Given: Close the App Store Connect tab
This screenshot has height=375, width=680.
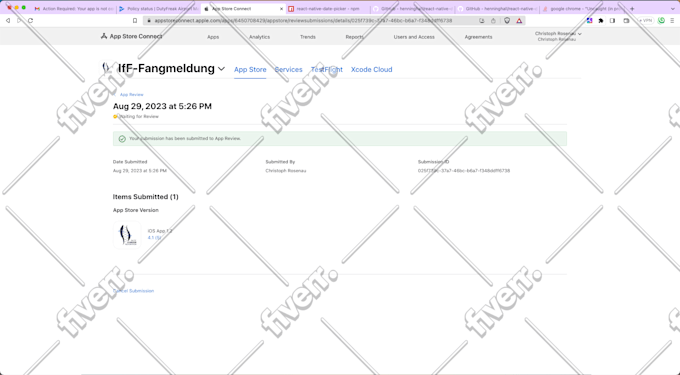Looking at the screenshot, I should tap(281, 9).
